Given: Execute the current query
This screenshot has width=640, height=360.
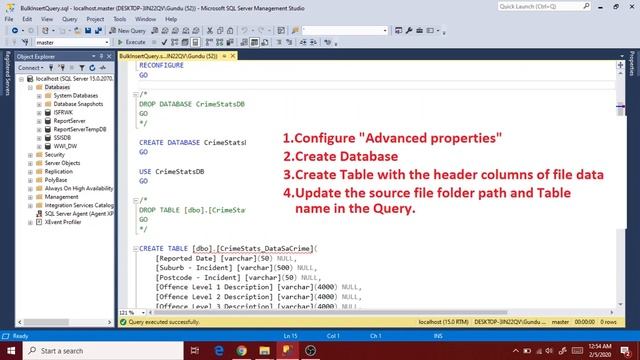Looking at the screenshot, I should tap(131, 42).
